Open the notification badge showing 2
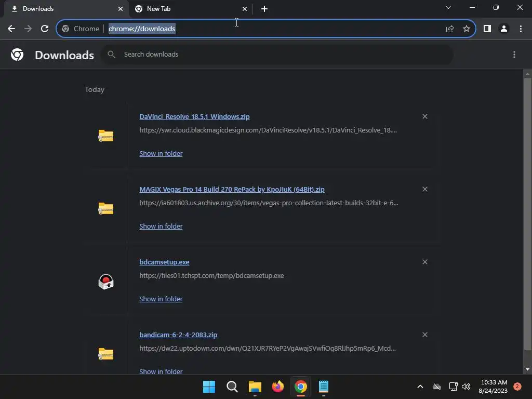This screenshot has width=532, height=399. (x=517, y=386)
